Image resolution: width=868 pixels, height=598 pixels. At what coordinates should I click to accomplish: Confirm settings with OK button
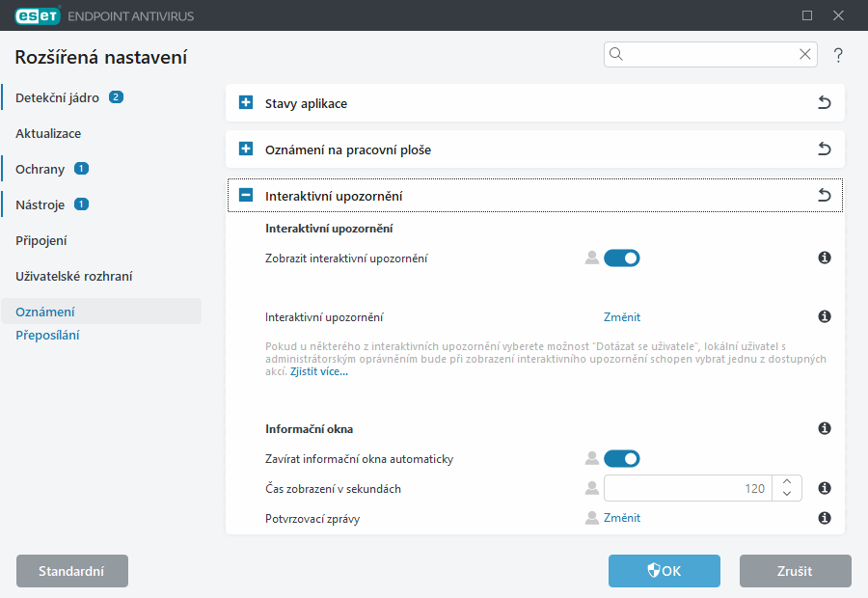(665, 571)
